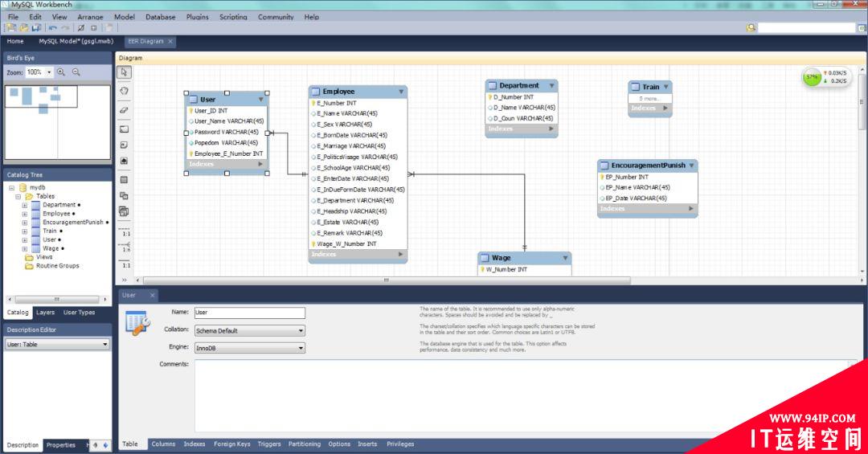Click the search icon in the toolbar

(x=751, y=27)
